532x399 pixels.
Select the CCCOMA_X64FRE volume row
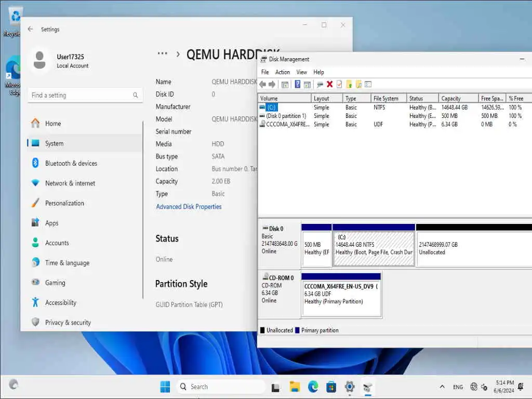coord(395,124)
